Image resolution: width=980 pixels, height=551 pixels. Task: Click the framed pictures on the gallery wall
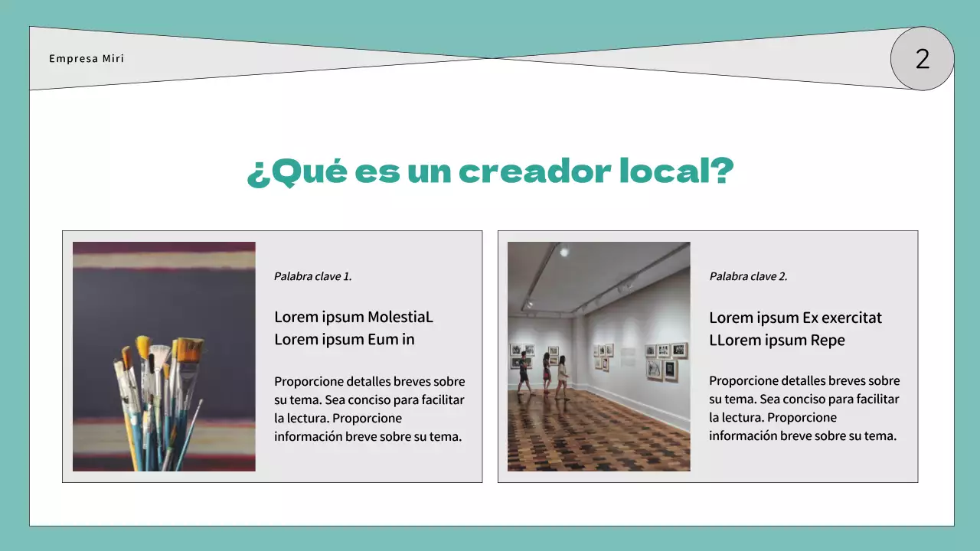click(x=663, y=360)
